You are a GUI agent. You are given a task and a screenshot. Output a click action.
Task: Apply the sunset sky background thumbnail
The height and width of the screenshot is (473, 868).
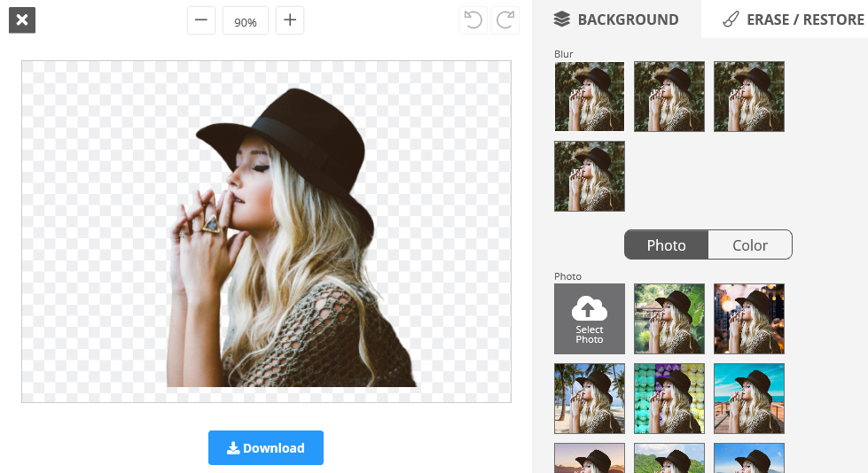tap(590, 458)
